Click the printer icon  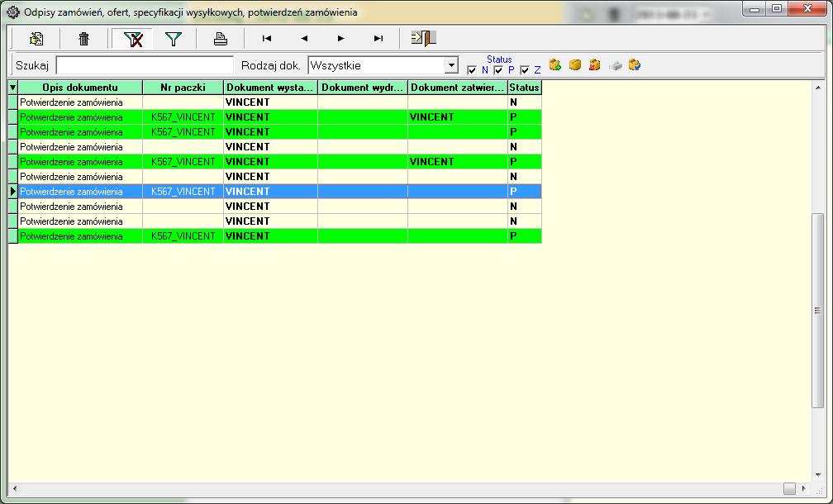click(221, 38)
